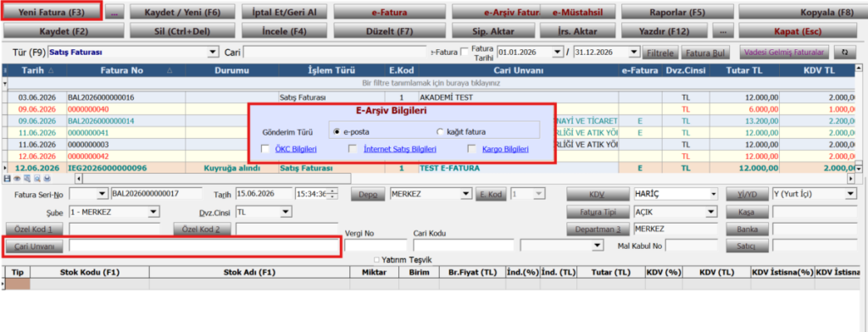Click the e-Fatura toolbar button
This screenshot has width=868, height=332.
pos(390,12)
